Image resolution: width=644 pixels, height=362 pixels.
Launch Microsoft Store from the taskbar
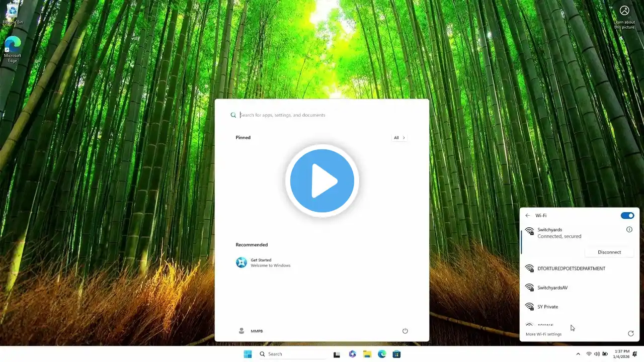pos(396,354)
